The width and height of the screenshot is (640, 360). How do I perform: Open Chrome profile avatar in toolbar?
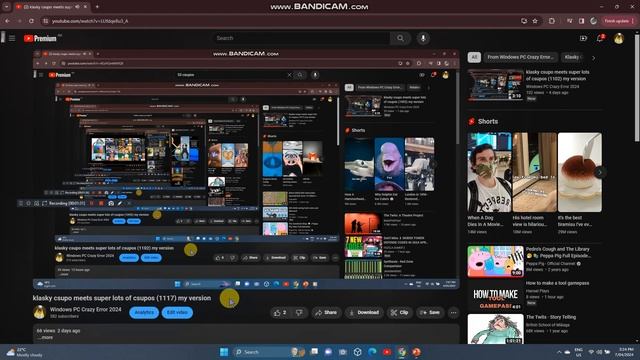(x=593, y=21)
